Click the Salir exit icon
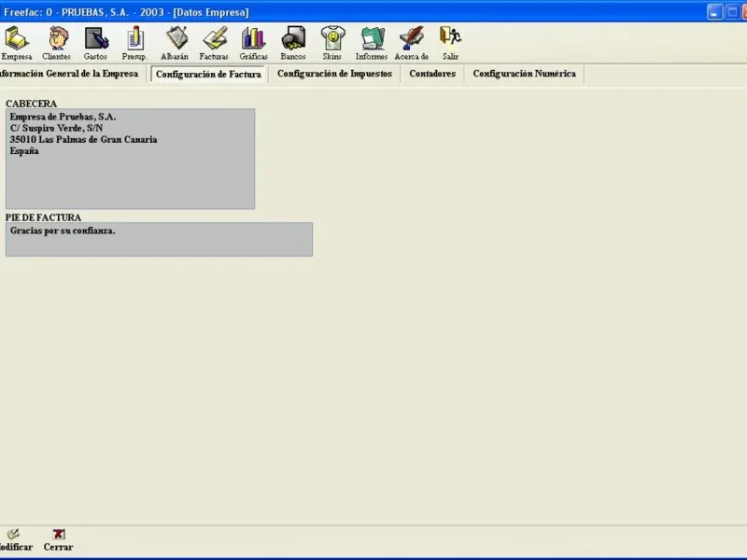 [x=450, y=43]
